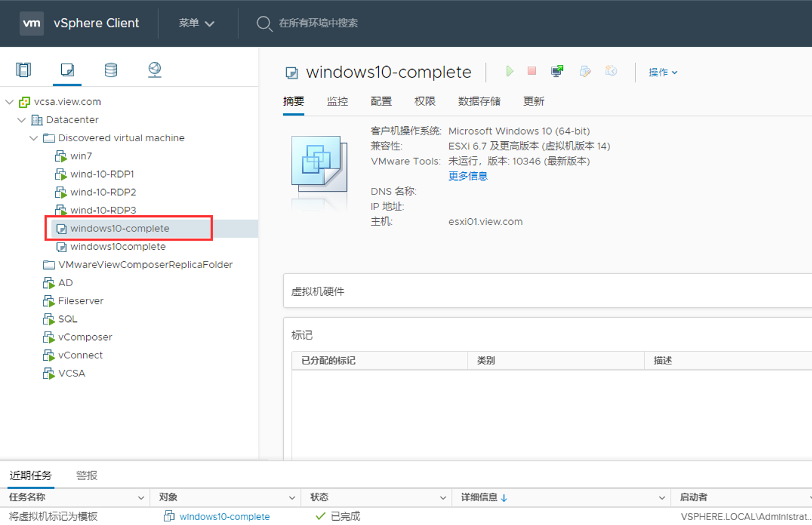This screenshot has height=525, width=812.
Task: Click the Datacenter icon in the tree
Action: point(36,120)
